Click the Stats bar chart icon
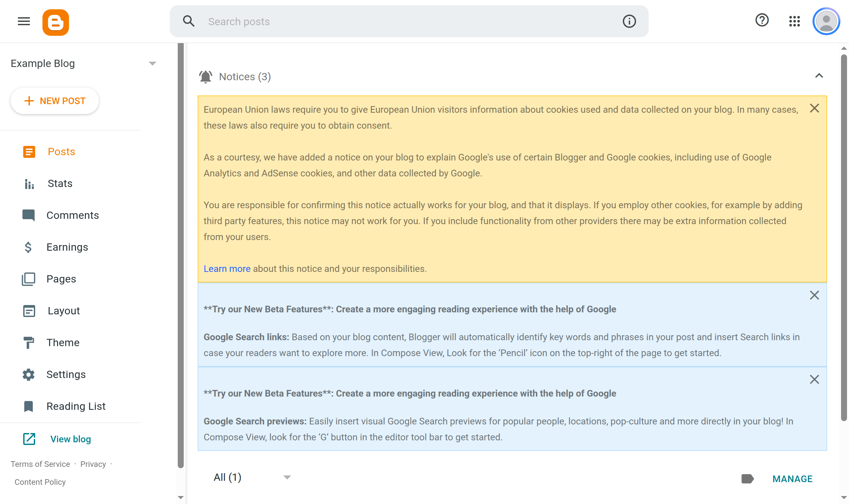Image resolution: width=849 pixels, height=504 pixels. [x=29, y=184]
